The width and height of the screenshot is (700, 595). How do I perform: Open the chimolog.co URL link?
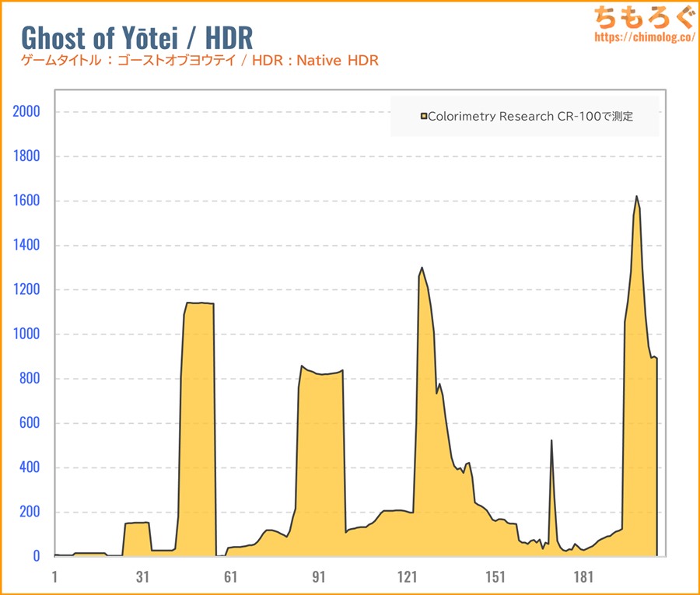tap(644, 37)
